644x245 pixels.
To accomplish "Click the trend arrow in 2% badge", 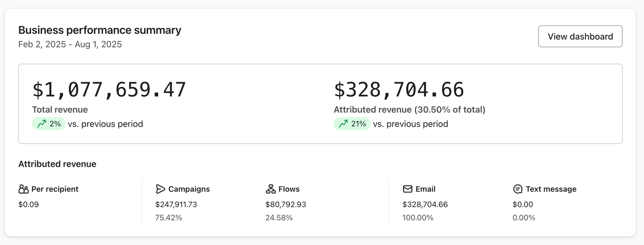I will 42,124.
